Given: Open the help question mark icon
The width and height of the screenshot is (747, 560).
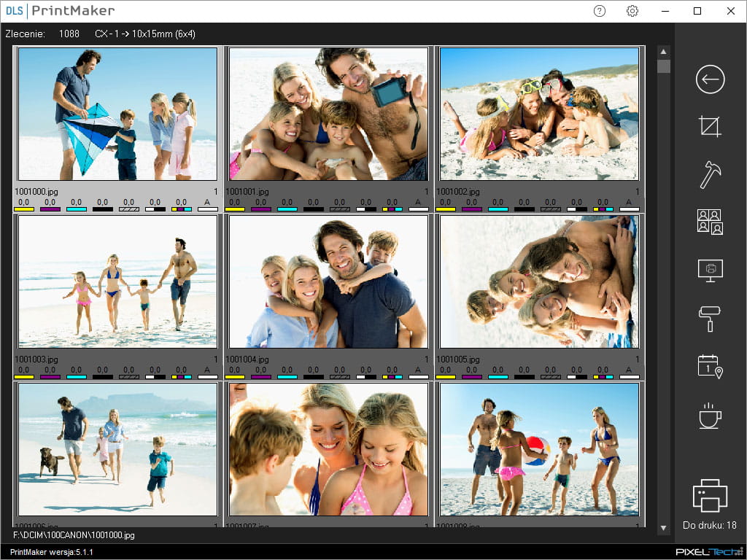Looking at the screenshot, I should 600,11.
